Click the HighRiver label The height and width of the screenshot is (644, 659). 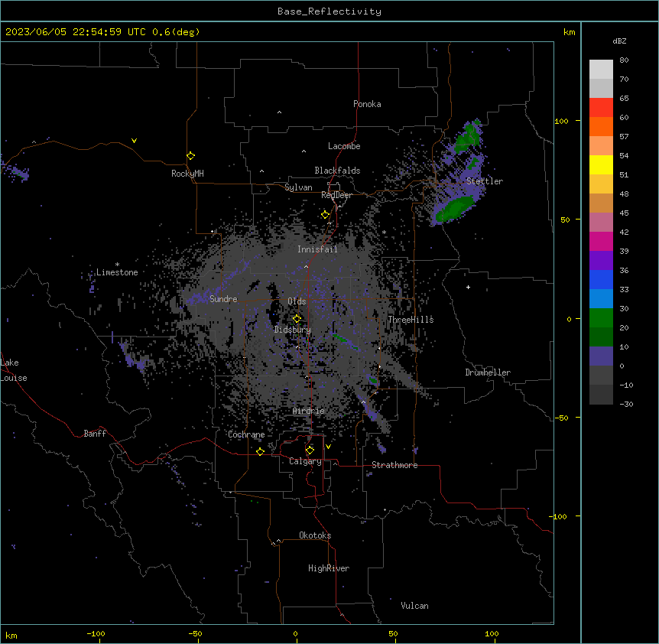(329, 568)
